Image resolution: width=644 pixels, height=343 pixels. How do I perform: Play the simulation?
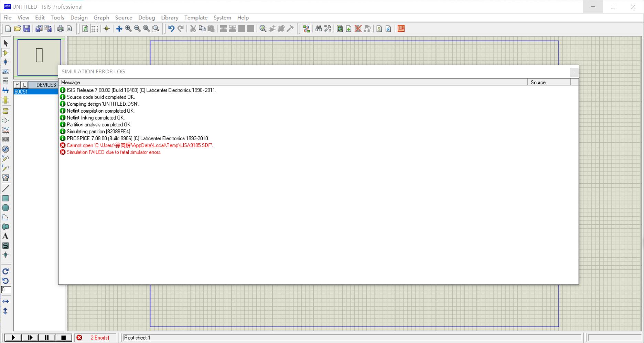(x=13, y=338)
